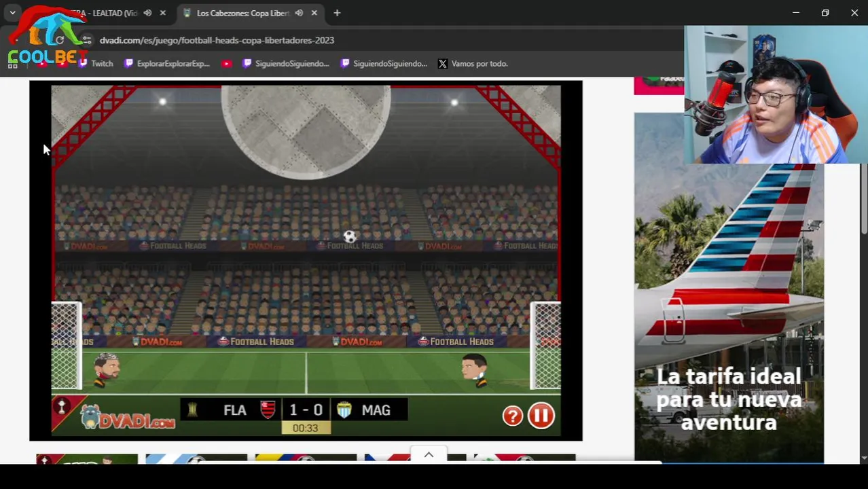
Task: Open the Twitch bookmark
Action: [95, 63]
